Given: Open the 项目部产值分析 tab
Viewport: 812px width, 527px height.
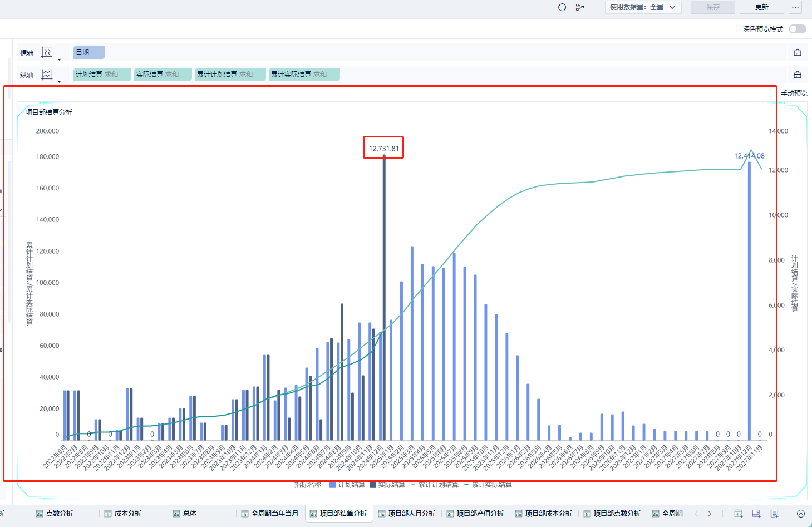Looking at the screenshot, I should pos(475,514).
